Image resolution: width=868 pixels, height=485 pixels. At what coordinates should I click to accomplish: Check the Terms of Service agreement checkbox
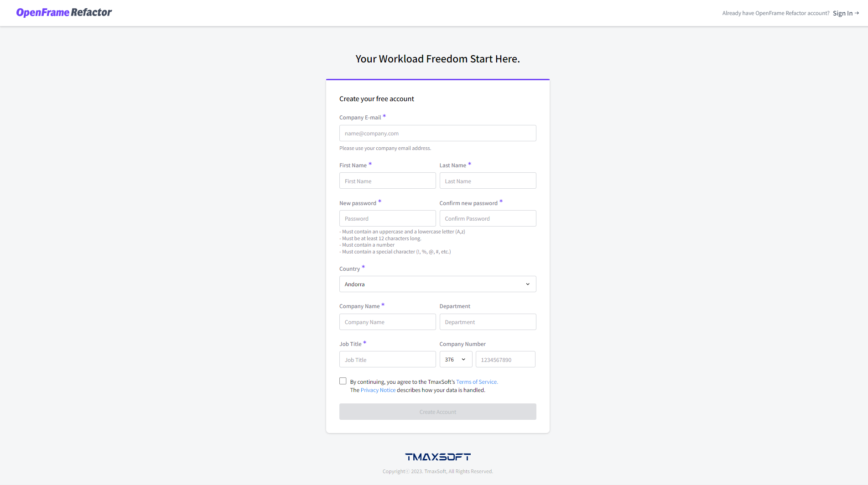[x=343, y=381]
